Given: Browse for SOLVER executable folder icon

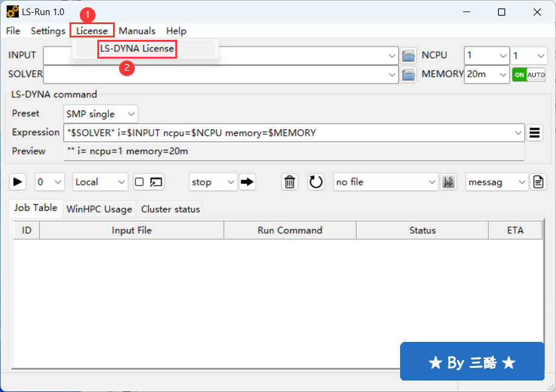Looking at the screenshot, I should tap(408, 74).
